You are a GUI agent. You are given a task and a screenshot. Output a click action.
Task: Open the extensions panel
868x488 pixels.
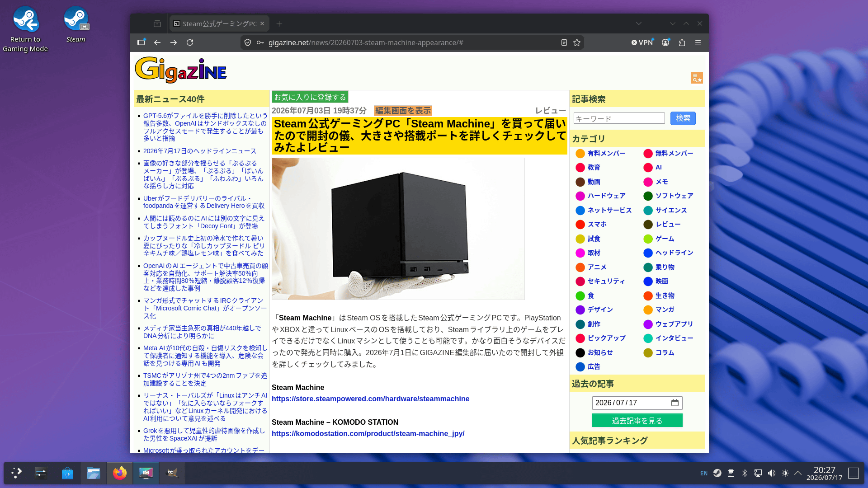pyautogui.click(x=682, y=42)
